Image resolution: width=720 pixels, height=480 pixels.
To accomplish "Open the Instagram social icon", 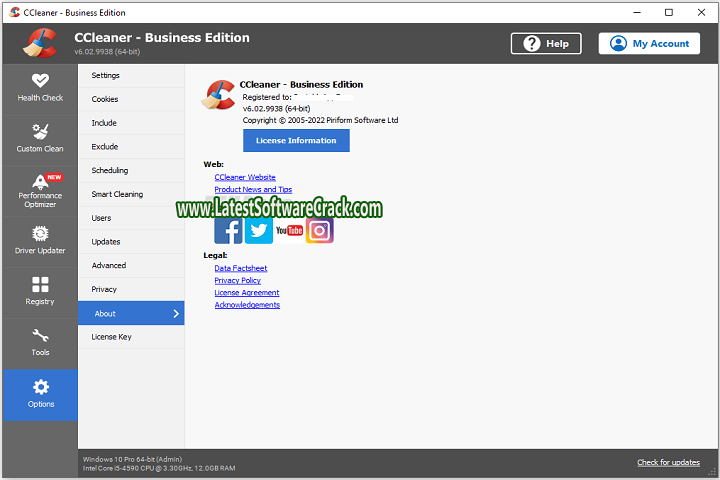I will [320, 231].
